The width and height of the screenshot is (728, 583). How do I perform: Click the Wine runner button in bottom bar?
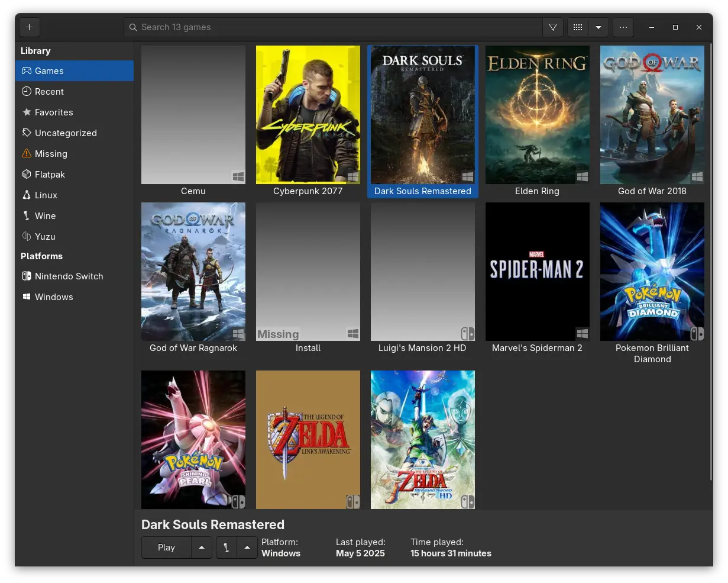click(x=227, y=547)
